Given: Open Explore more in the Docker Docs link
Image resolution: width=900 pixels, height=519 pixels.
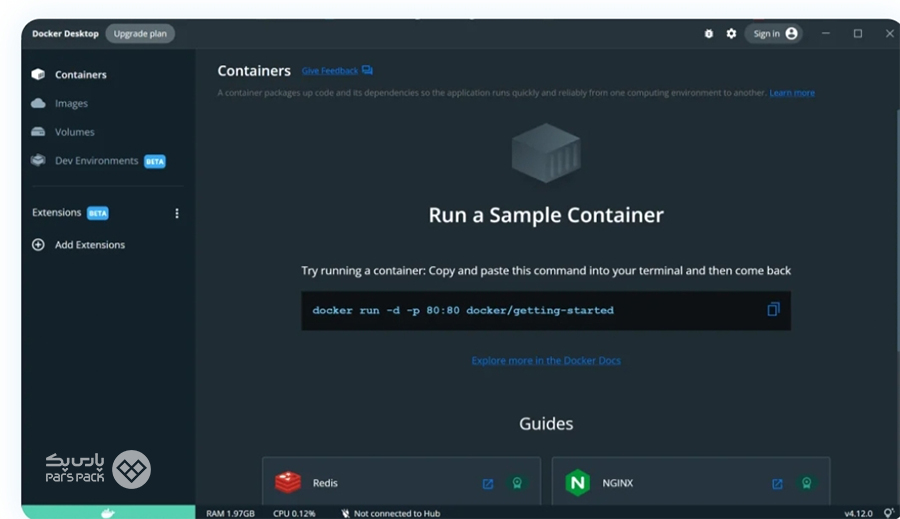Looking at the screenshot, I should (546, 361).
